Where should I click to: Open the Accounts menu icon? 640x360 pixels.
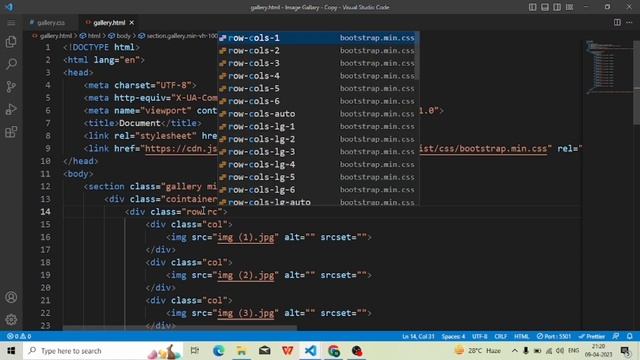click(x=11, y=297)
